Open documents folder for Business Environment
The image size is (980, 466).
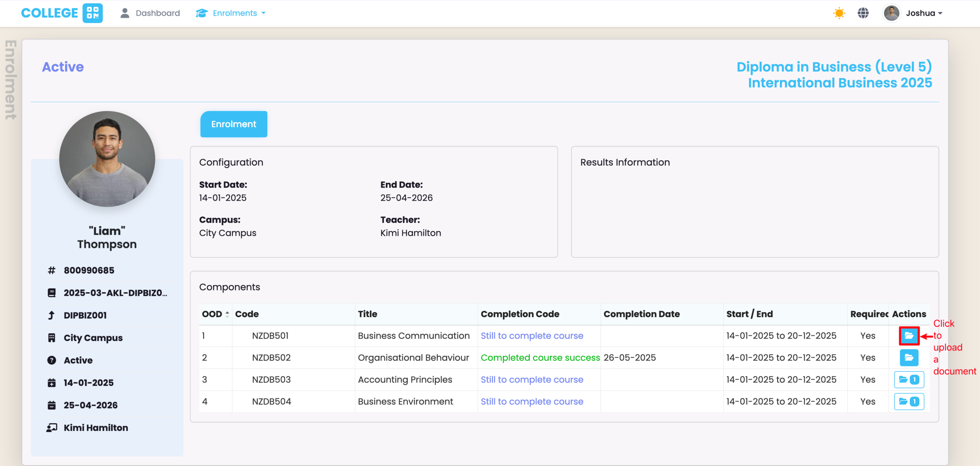[909, 401]
